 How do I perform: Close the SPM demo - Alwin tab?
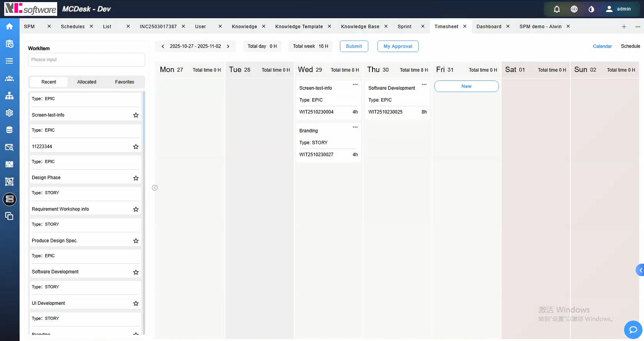tap(568, 26)
